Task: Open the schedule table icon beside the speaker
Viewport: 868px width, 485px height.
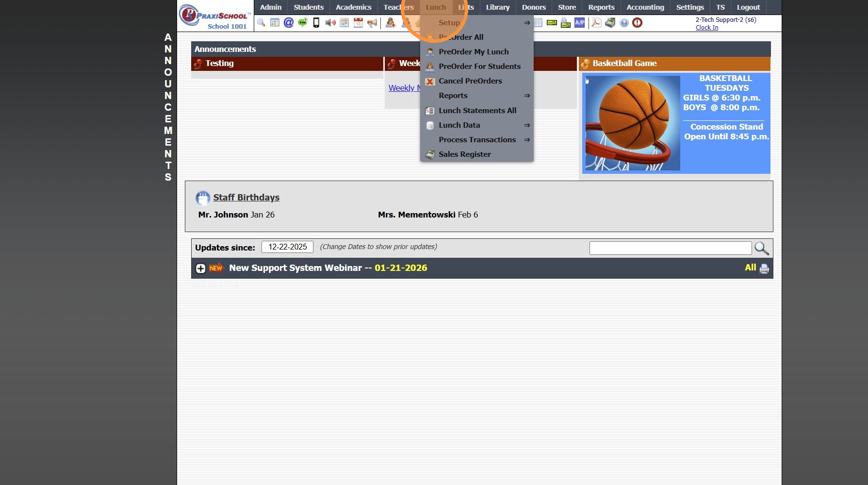Action: pyautogui.click(x=344, y=22)
